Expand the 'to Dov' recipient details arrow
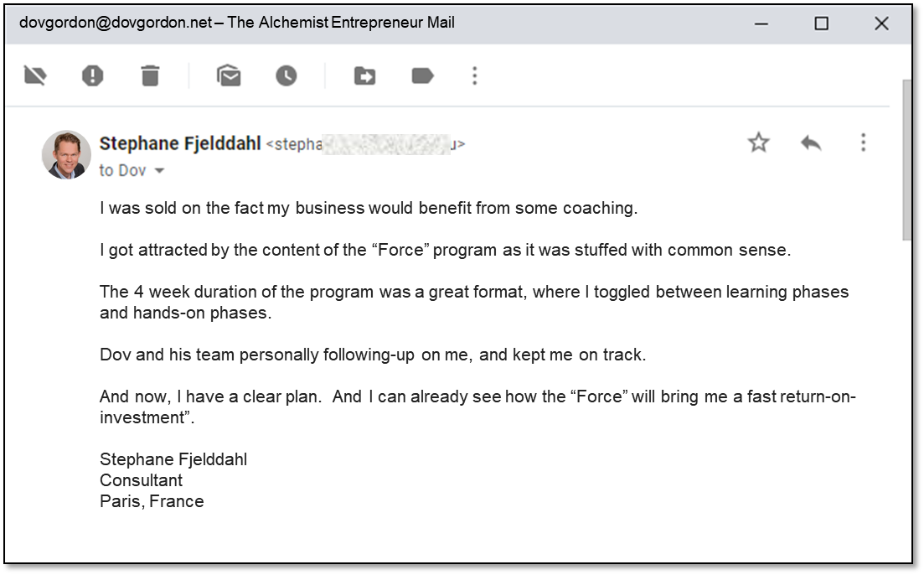Image resolution: width=924 pixels, height=575 pixels. pos(159,171)
